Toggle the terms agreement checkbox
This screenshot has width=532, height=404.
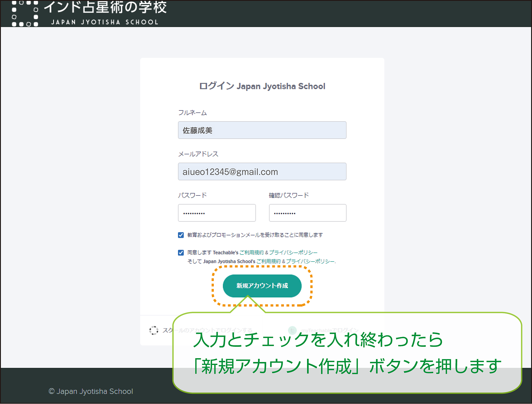(x=181, y=253)
